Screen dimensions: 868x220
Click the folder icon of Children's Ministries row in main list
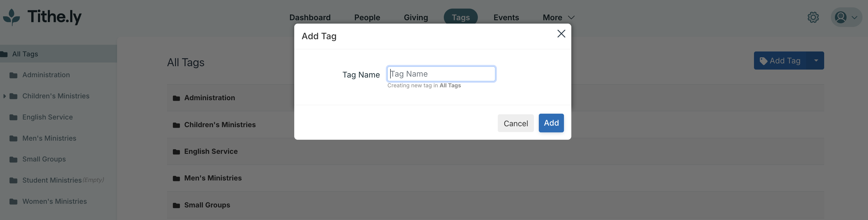(x=176, y=125)
